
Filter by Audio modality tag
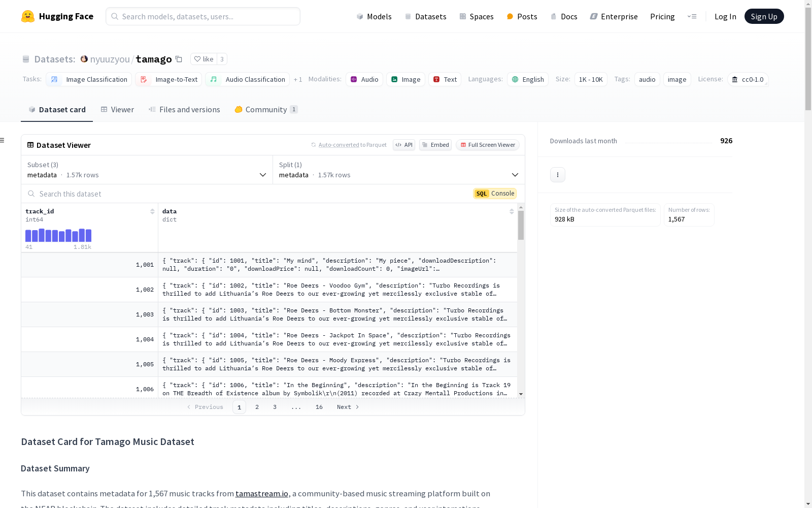pyautogui.click(x=364, y=79)
